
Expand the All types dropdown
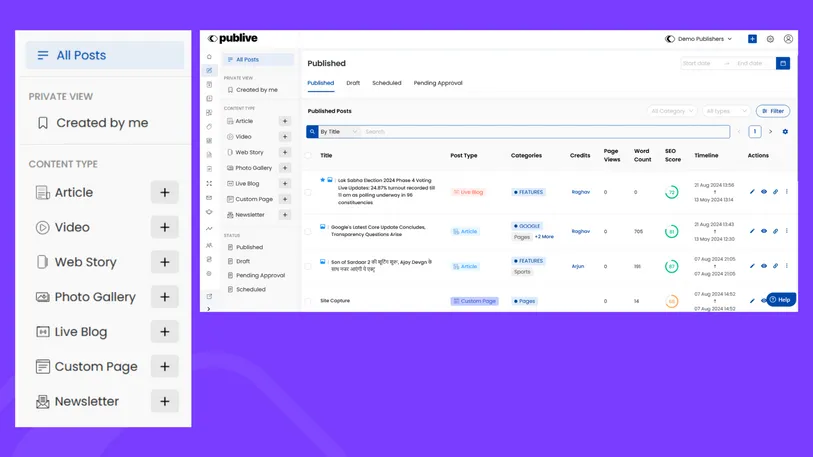point(726,111)
